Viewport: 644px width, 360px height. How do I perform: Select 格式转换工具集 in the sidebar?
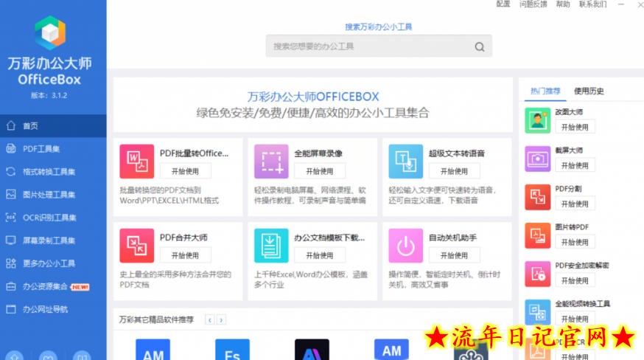(53, 172)
